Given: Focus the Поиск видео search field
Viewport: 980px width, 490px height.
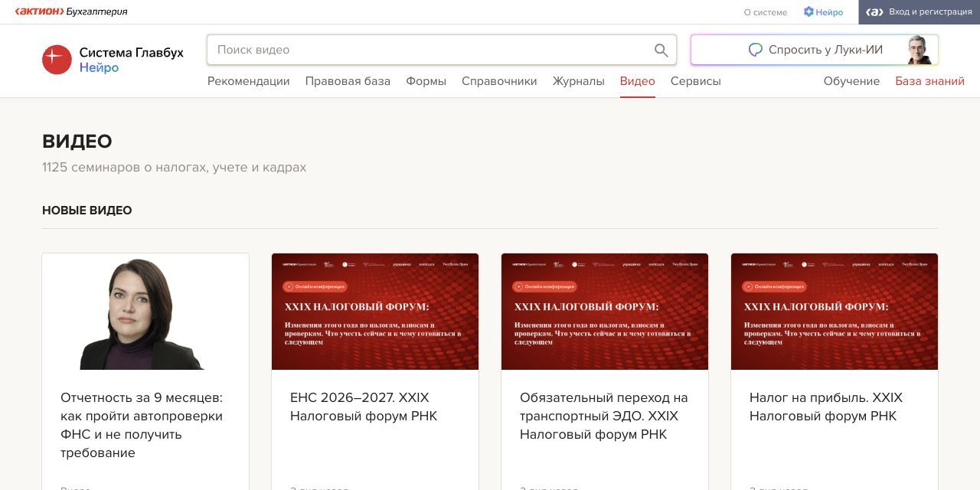Looking at the screenshot, I should click(442, 50).
